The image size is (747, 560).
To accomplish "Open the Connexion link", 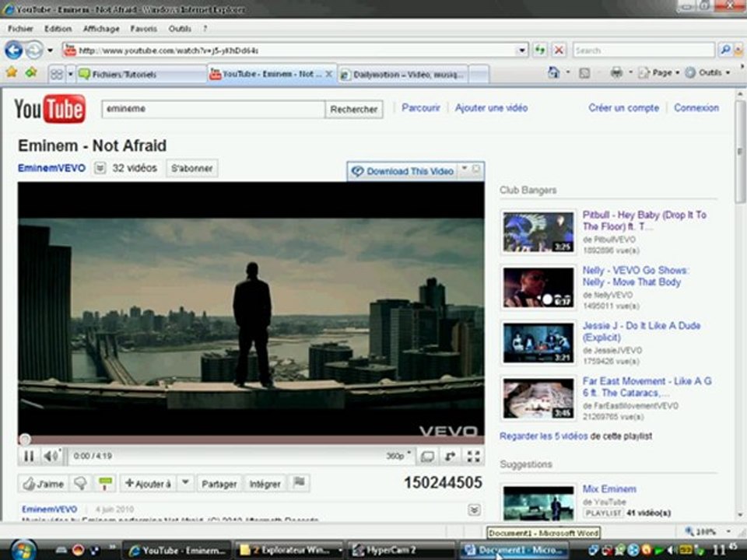I will [x=696, y=107].
